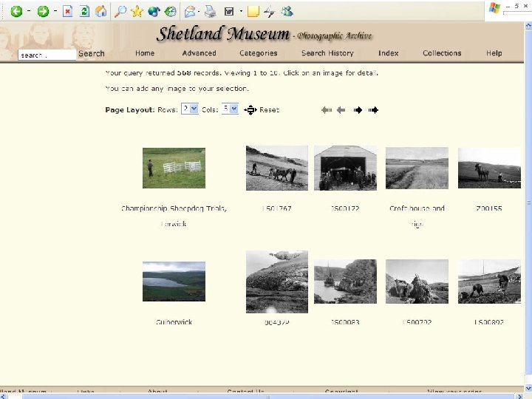
Task: Open the Forward button history dropdown arrow
Action: coord(55,12)
